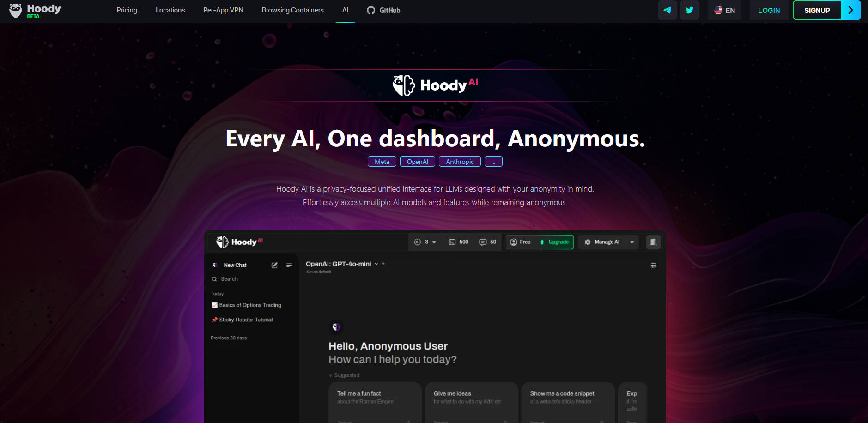Open the EN language selector
This screenshot has height=423, width=868.
pyautogui.click(x=724, y=10)
